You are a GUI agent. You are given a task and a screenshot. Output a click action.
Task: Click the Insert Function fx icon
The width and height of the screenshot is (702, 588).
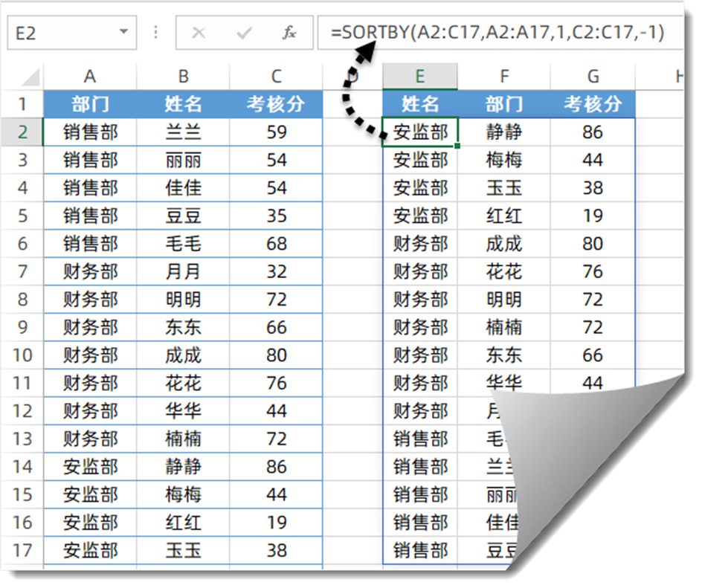click(289, 33)
